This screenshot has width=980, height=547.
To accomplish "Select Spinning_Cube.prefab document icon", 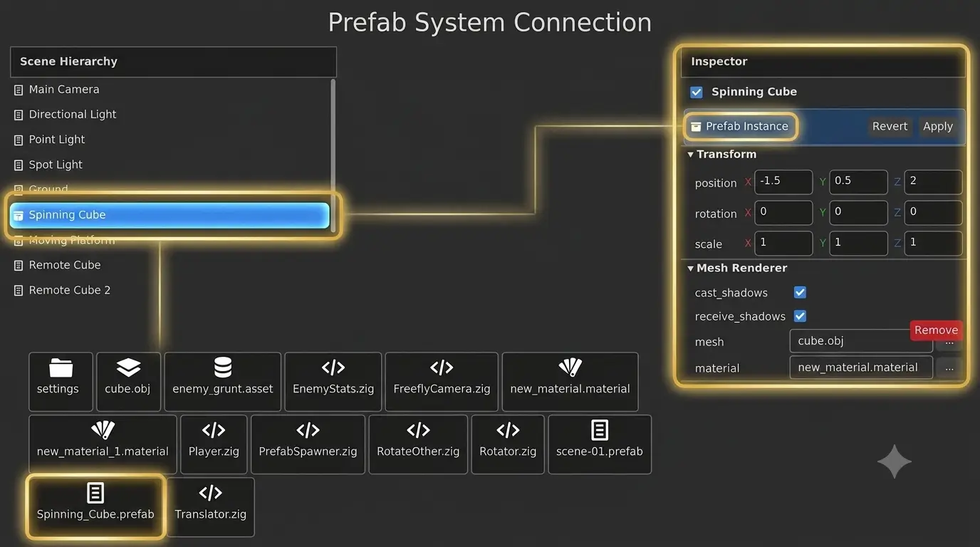I will (95, 492).
